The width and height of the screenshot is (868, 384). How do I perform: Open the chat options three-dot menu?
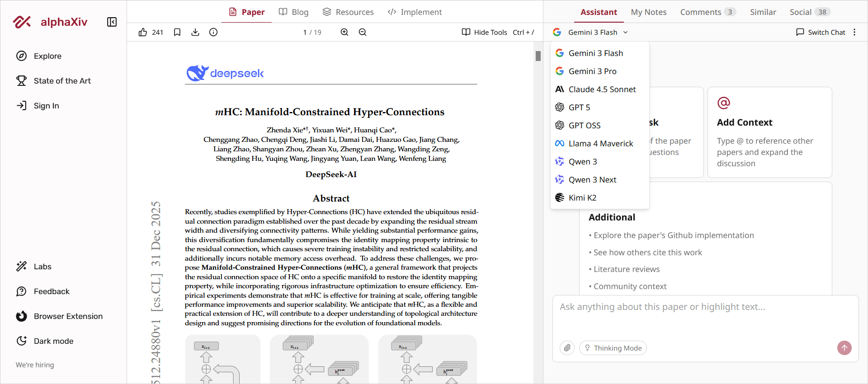[854, 32]
